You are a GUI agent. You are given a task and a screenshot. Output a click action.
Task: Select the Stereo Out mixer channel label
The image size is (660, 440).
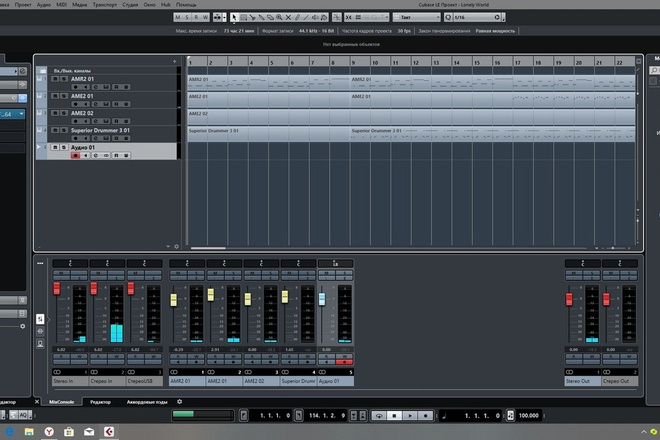583,381
